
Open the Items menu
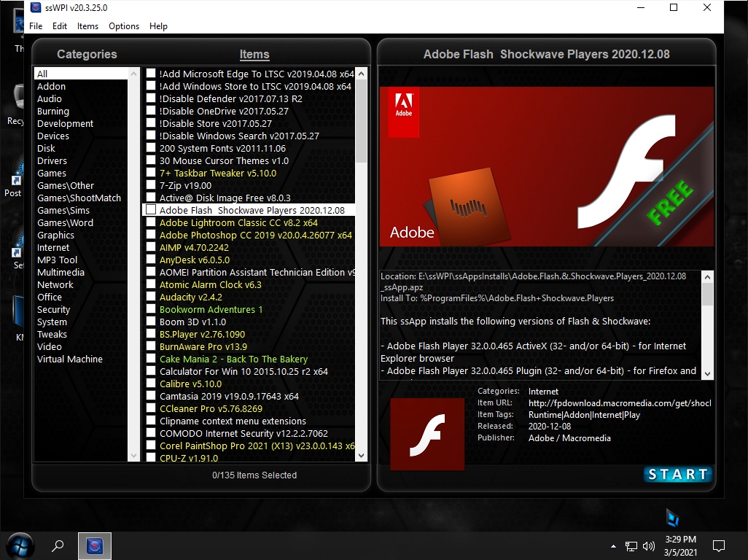87,26
